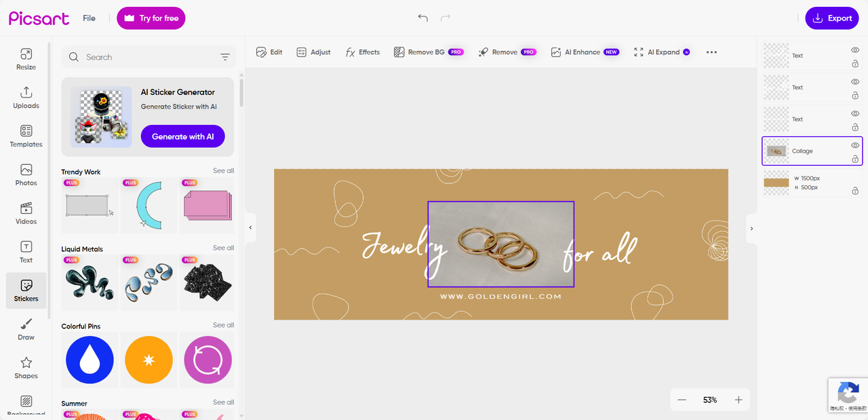This screenshot has width=868, height=420.
Task: Apply AI Enhance to image
Action: 585,52
